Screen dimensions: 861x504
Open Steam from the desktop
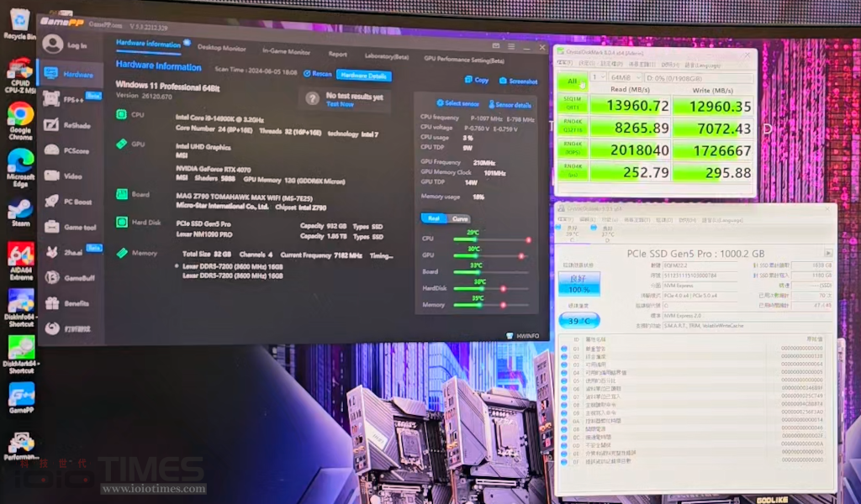tap(19, 213)
